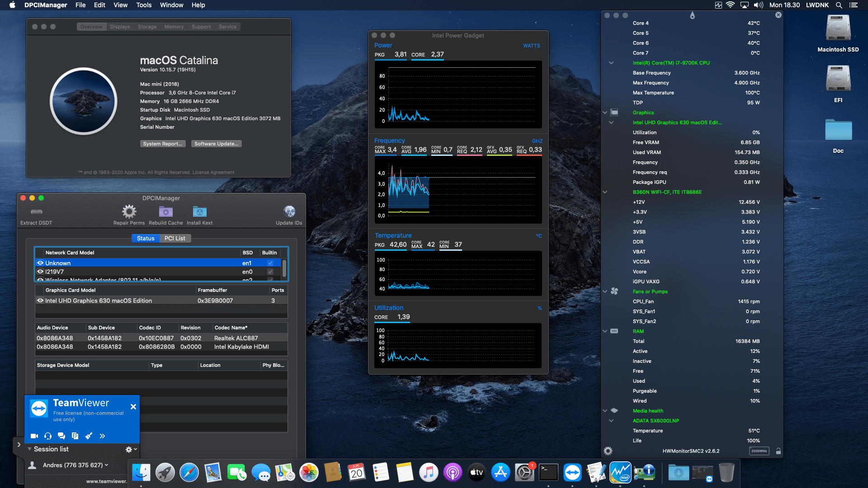868x488 pixels.
Task: Show more TeamViewer tools double-chevron
Action: point(102,436)
